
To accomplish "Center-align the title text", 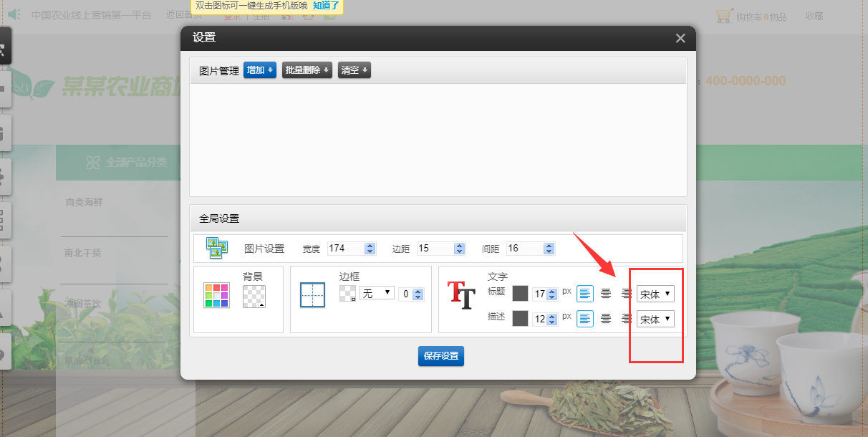I will coord(606,294).
